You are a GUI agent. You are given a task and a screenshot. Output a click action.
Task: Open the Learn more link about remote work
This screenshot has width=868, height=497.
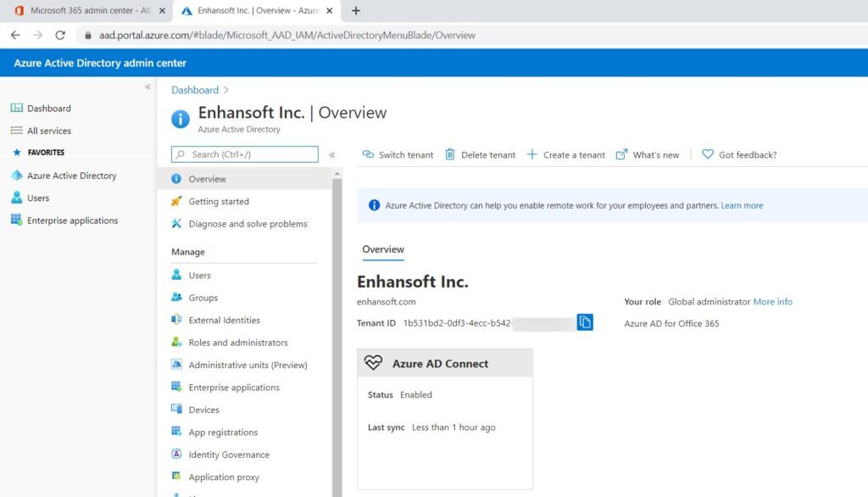pos(742,205)
